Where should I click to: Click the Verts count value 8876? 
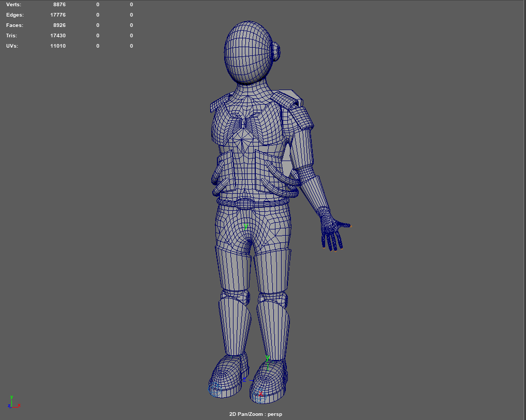pos(59,5)
